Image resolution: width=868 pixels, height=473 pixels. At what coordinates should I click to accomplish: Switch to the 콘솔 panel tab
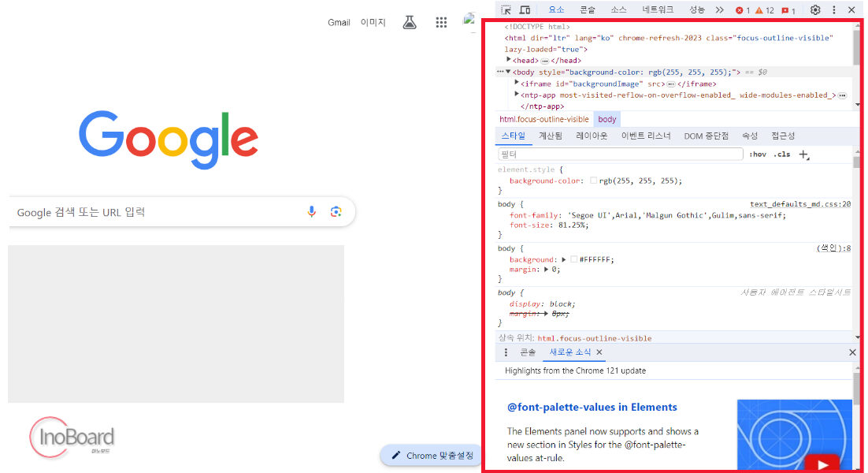[588, 10]
